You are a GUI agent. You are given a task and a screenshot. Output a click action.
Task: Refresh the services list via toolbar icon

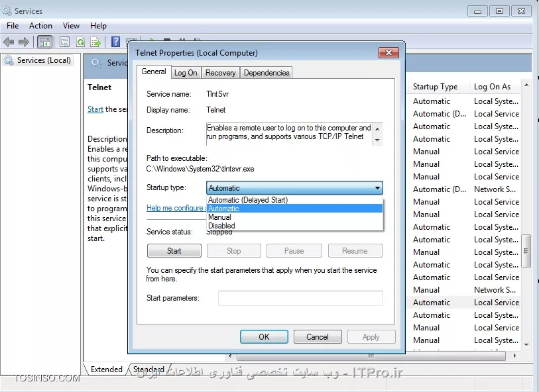(80, 42)
